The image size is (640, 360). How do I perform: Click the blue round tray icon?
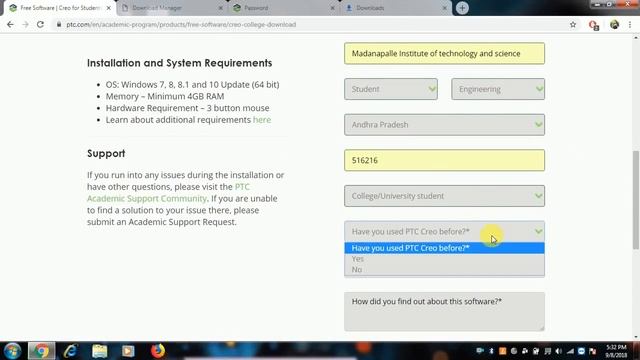[581, 351]
